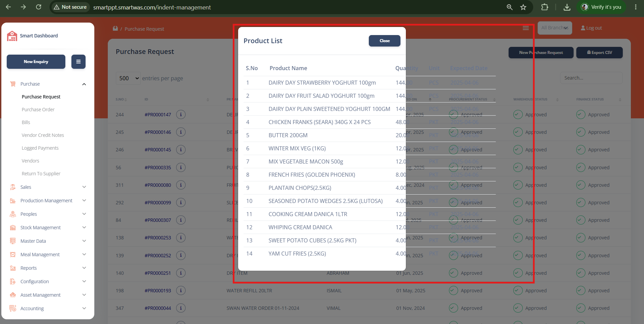The image size is (644, 324).
Task: Open info icon for #PR0000146
Action: [181, 132]
